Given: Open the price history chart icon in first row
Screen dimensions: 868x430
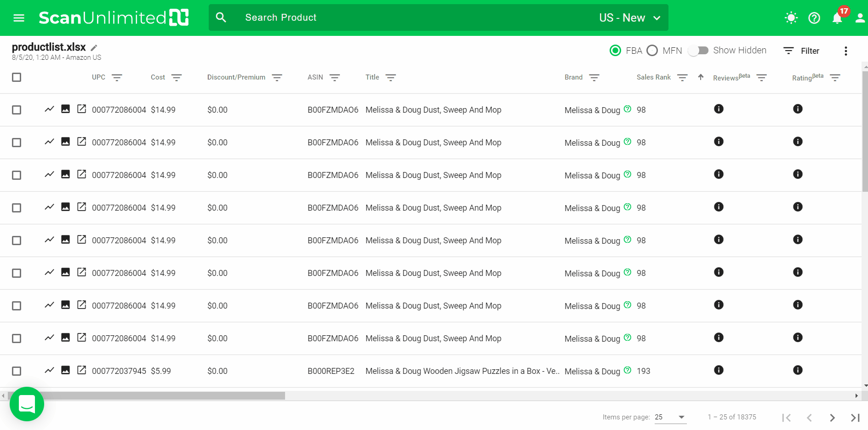Looking at the screenshot, I should 49,109.
